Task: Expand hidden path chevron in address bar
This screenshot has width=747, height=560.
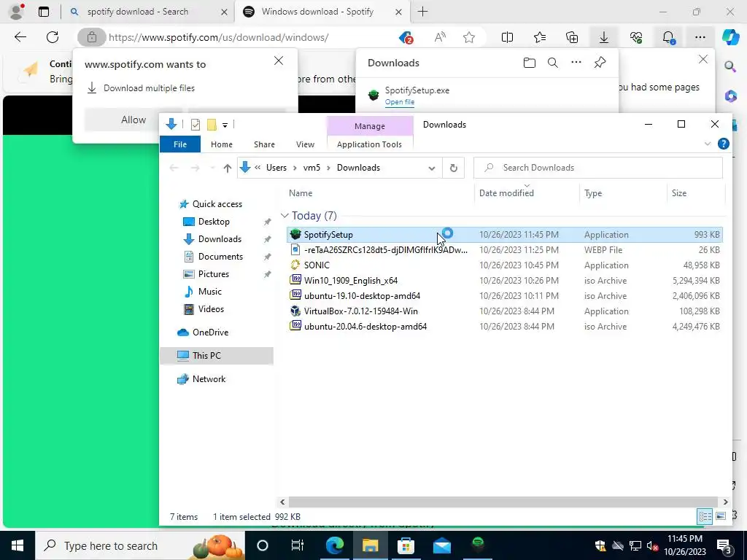Action: click(258, 168)
